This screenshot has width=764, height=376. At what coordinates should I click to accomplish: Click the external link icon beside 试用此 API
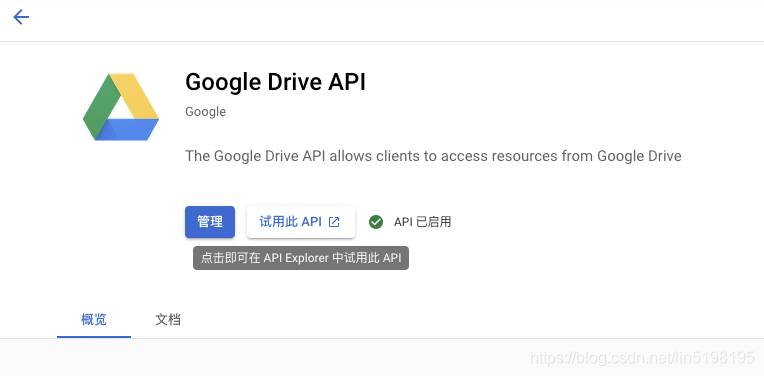pyautogui.click(x=334, y=222)
